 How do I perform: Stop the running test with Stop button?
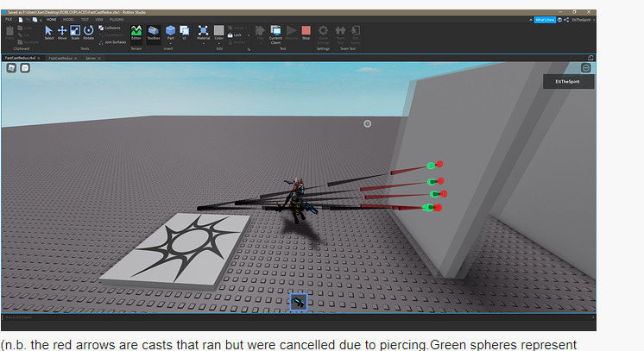point(306,33)
